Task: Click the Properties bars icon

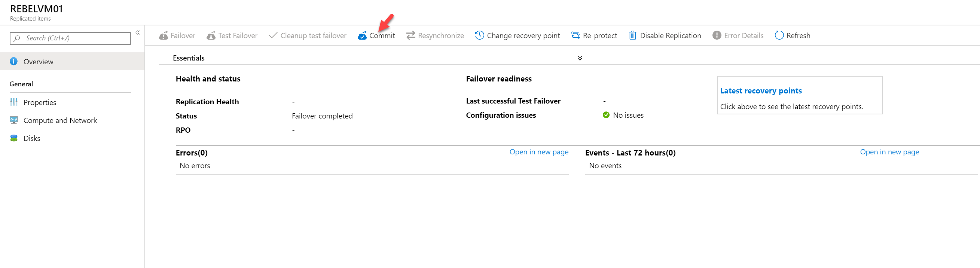Action: click(x=14, y=102)
